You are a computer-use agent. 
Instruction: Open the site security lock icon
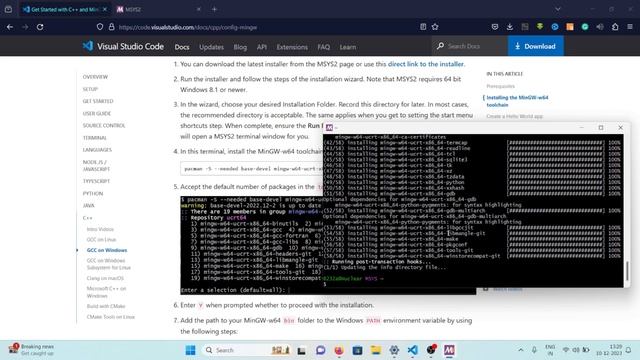(111, 27)
